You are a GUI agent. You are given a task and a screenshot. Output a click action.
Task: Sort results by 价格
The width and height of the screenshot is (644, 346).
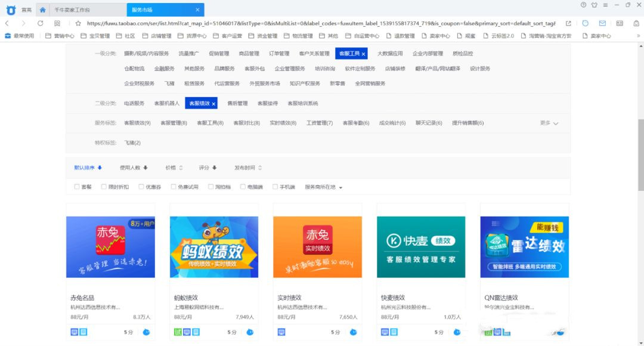(x=174, y=168)
